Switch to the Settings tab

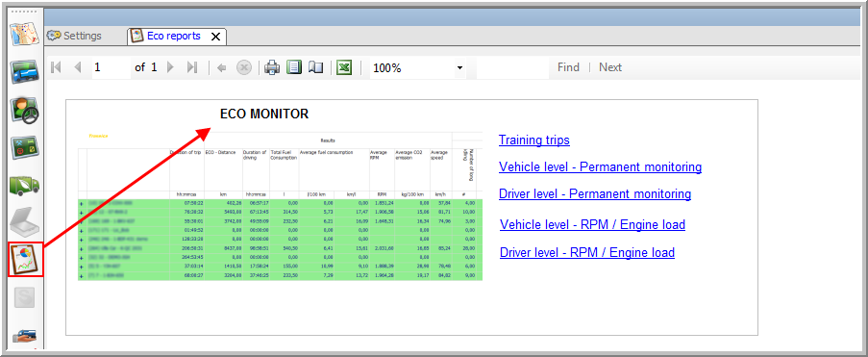(x=74, y=36)
